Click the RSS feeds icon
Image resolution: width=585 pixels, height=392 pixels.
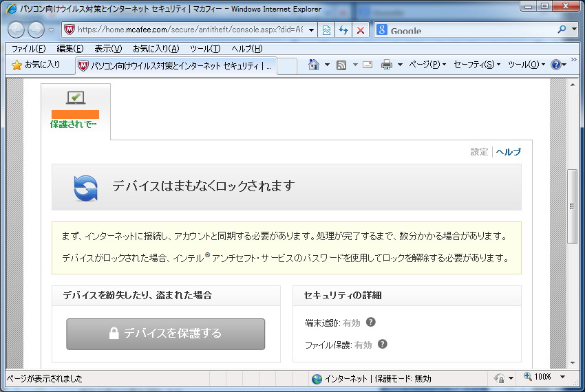341,65
